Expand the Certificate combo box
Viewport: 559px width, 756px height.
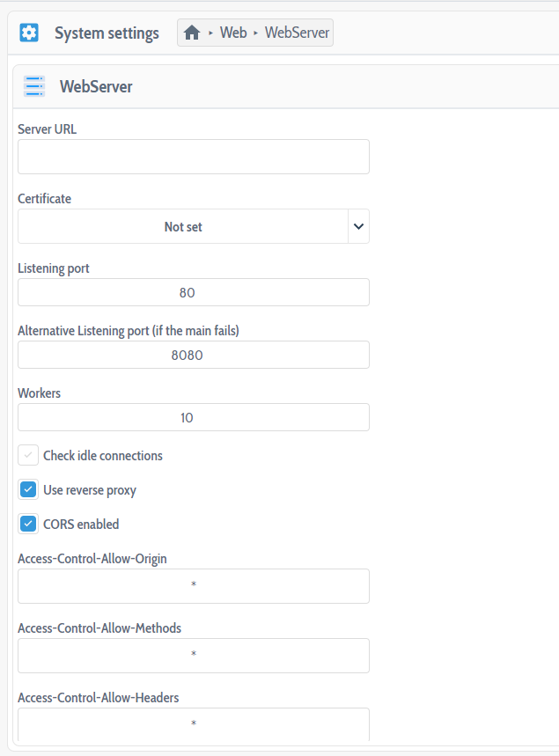click(193, 226)
